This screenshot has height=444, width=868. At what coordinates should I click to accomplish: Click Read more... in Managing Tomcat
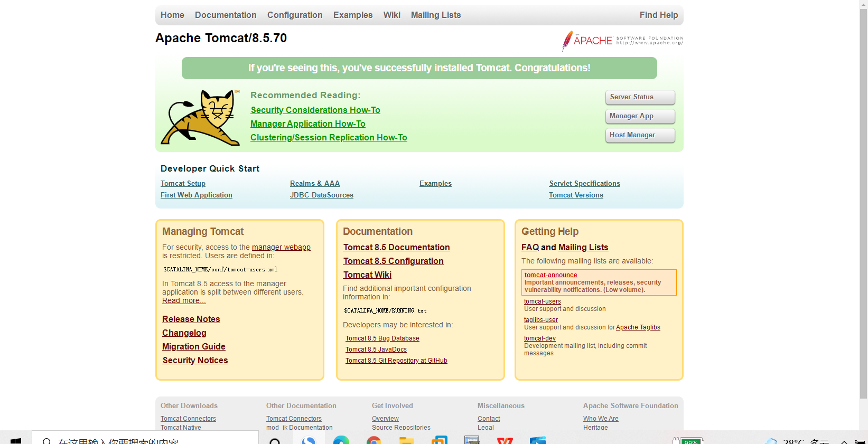point(184,300)
